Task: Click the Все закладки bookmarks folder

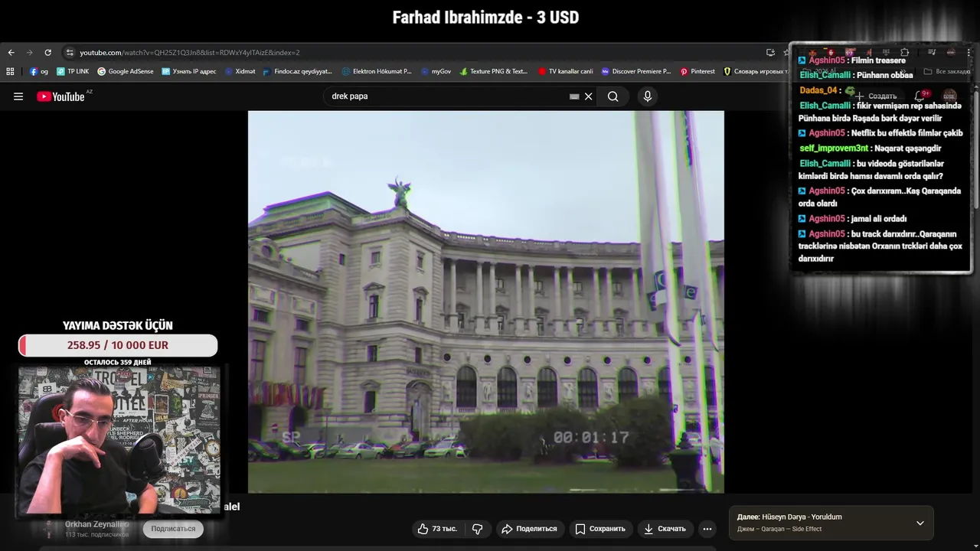Action: tap(947, 71)
